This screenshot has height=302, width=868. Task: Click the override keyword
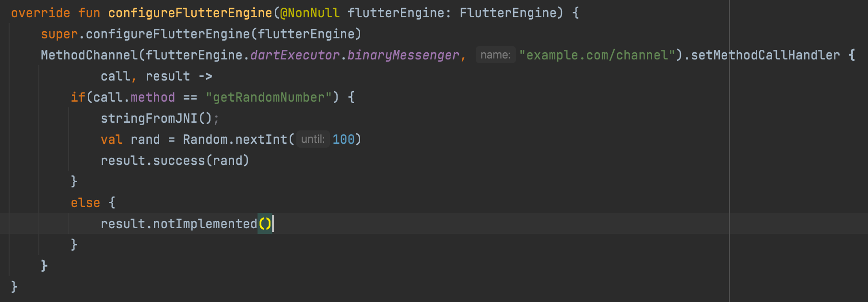41,13
